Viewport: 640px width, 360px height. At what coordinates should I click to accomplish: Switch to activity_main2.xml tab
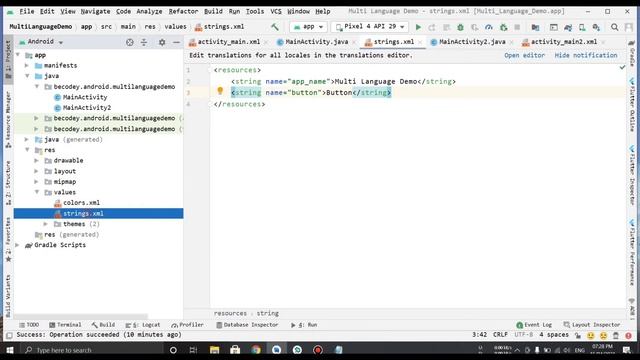(564, 42)
